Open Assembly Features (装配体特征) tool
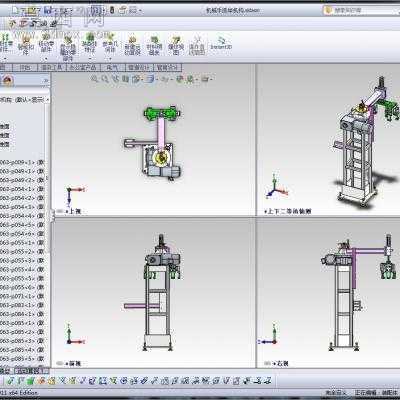The height and width of the screenshot is (400, 400). pyautogui.click(x=89, y=43)
